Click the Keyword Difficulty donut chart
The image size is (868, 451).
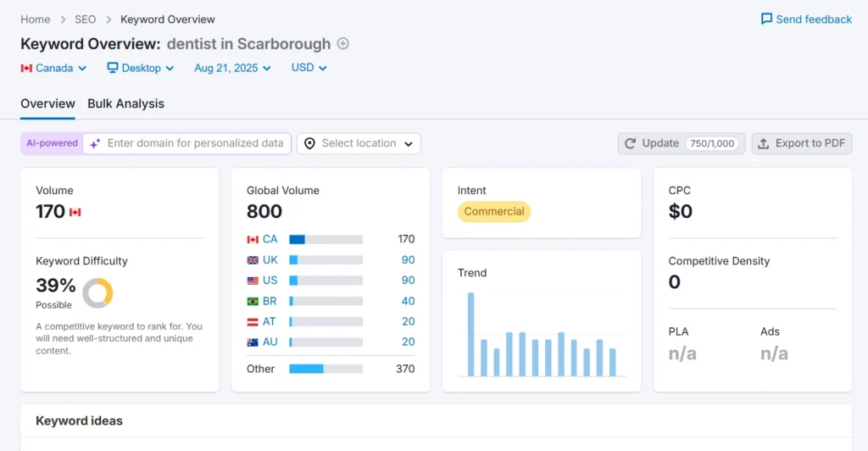coord(97,292)
